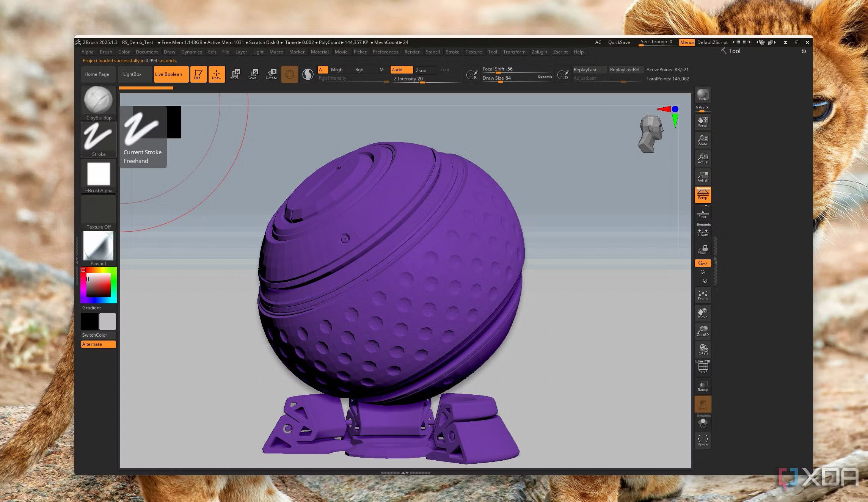Select the ClayBuildup brush thumbnail

99,103
